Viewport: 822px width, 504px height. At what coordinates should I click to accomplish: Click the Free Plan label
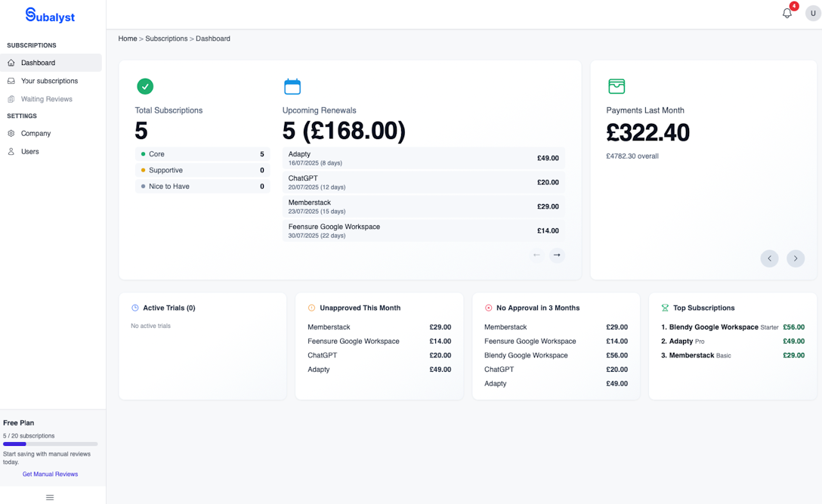(18, 422)
